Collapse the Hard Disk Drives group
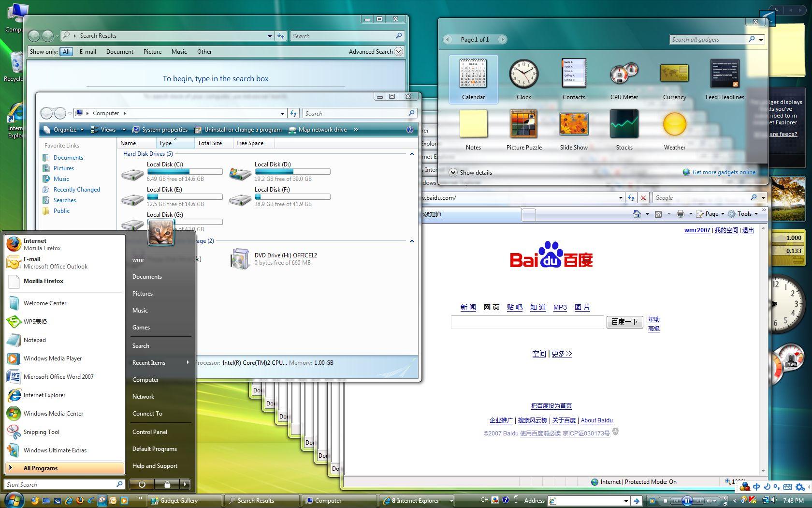Screen dimensions: 812x508 point(412,154)
